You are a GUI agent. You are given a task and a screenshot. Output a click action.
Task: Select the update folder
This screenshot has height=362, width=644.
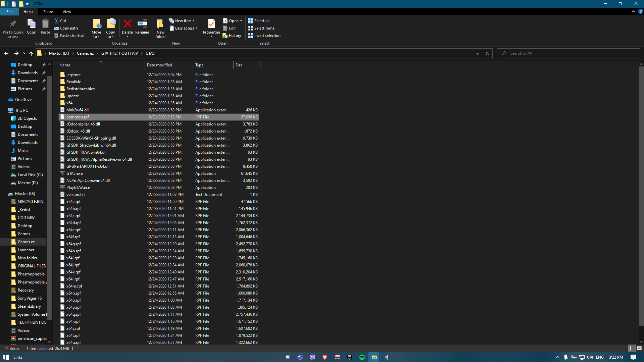click(x=159, y=96)
